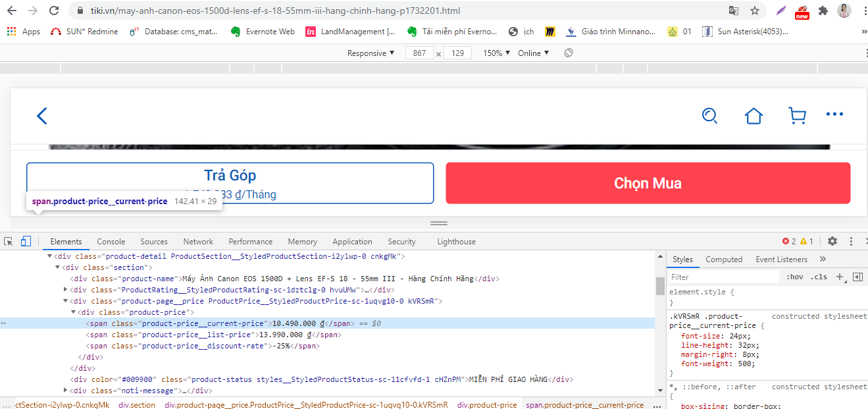This screenshot has height=409, width=868.
Task: Toggle the device toolbar icon
Action: click(26, 241)
